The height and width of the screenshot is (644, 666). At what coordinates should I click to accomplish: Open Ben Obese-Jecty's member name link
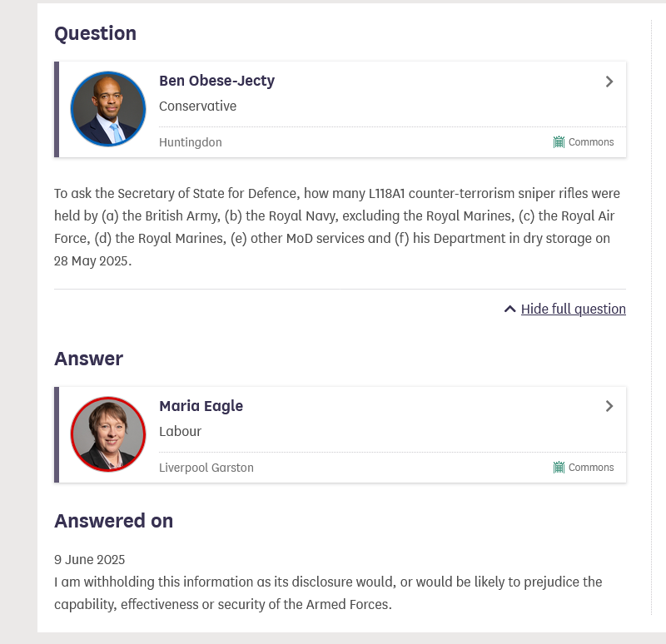pyautogui.click(x=216, y=81)
